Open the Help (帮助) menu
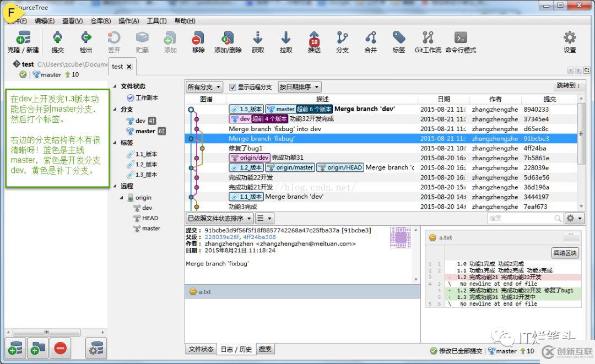The width and height of the screenshot is (595, 364). tap(185, 21)
